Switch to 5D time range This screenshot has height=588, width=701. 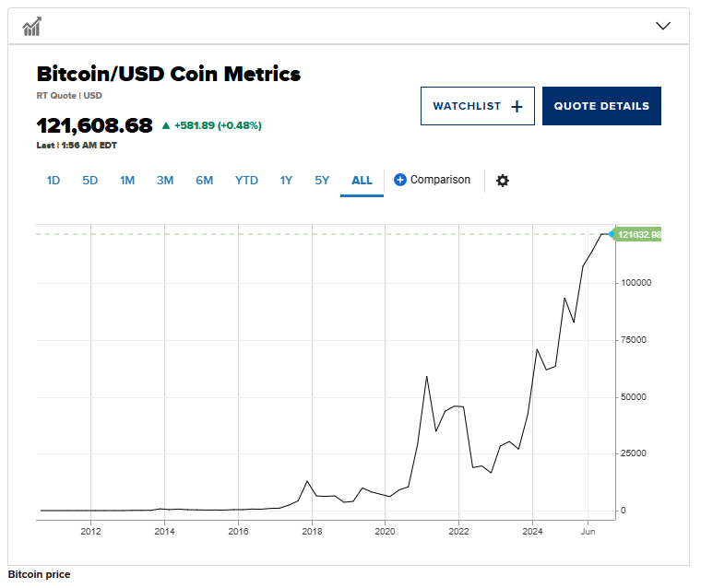pyautogui.click(x=89, y=181)
